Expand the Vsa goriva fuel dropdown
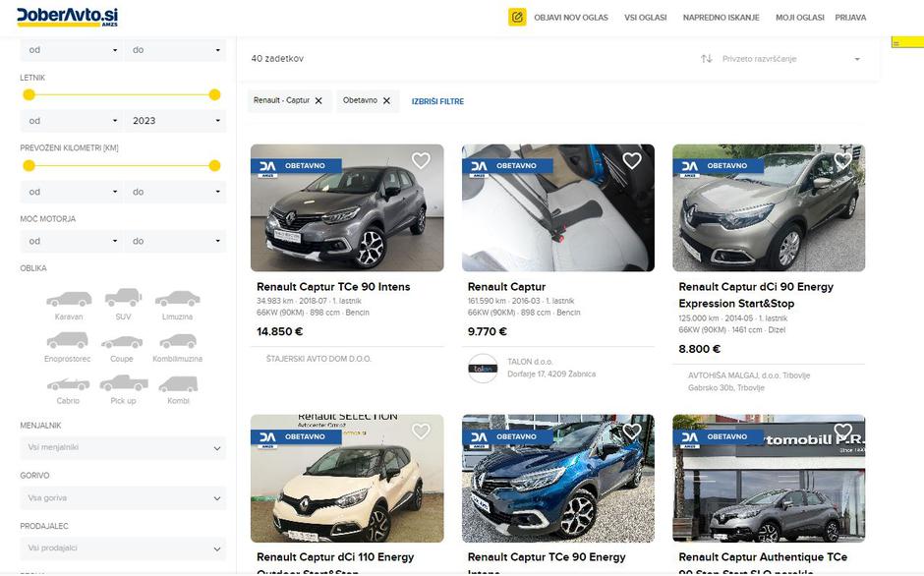Screen dimensions: 924x576 click(x=122, y=497)
